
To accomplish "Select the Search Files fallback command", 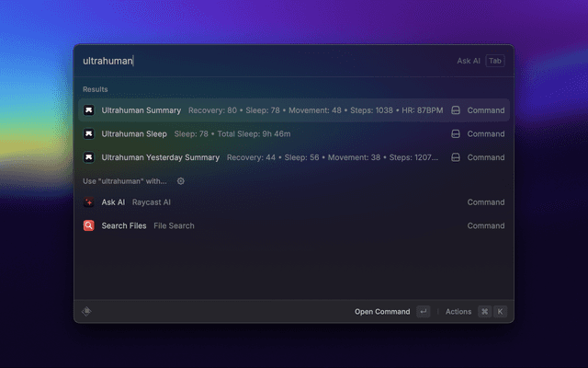I will click(124, 225).
